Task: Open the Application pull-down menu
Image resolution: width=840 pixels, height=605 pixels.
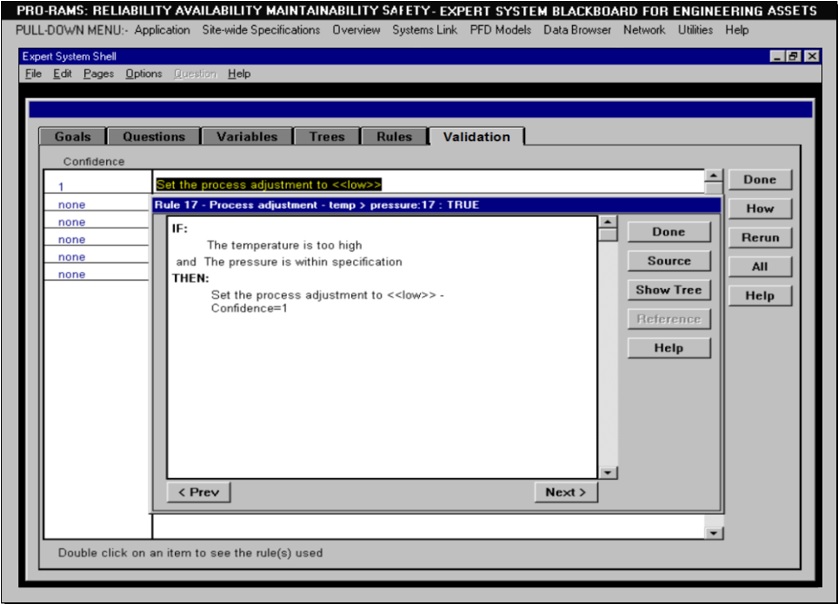Action: click(162, 30)
